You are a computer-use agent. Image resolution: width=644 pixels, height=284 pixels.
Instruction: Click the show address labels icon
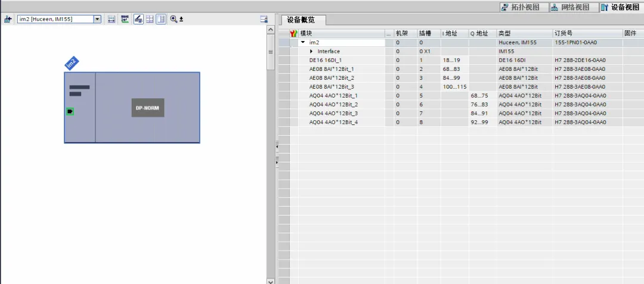[x=111, y=19]
